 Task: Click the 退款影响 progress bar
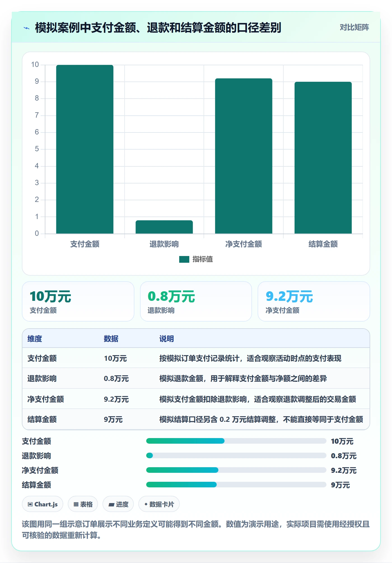click(x=236, y=455)
